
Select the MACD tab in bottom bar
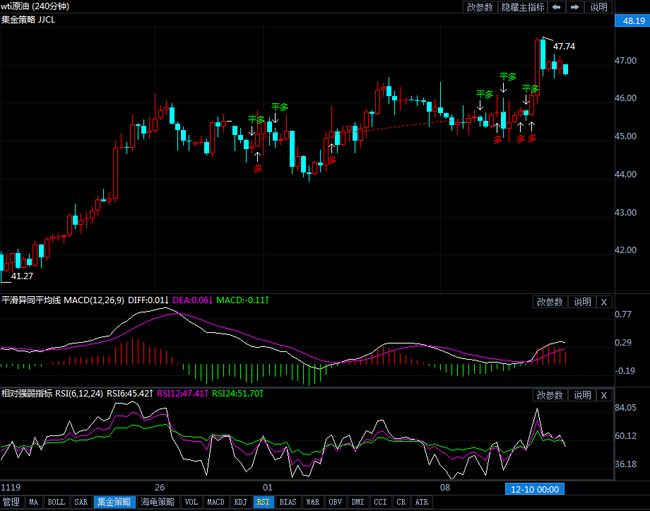(x=216, y=502)
